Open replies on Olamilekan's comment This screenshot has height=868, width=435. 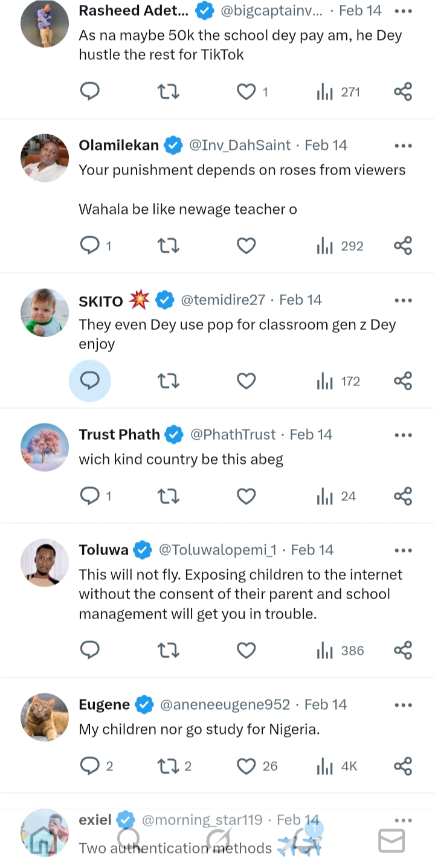pyautogui.click(x=90, y=246)
